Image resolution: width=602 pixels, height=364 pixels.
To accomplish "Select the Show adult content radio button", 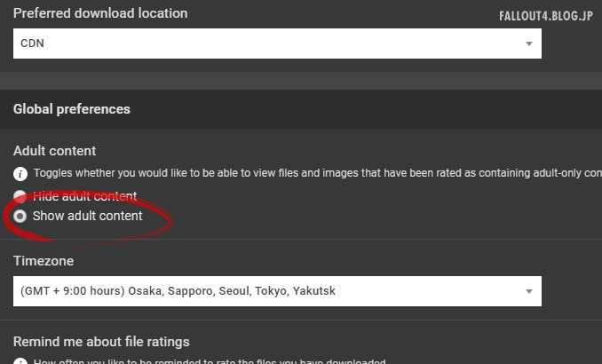I will (x=20, y=216).
